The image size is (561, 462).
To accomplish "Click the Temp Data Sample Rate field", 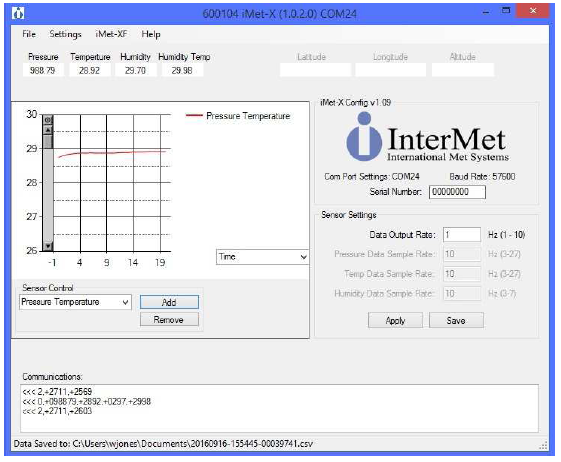I will pos(462,274).
